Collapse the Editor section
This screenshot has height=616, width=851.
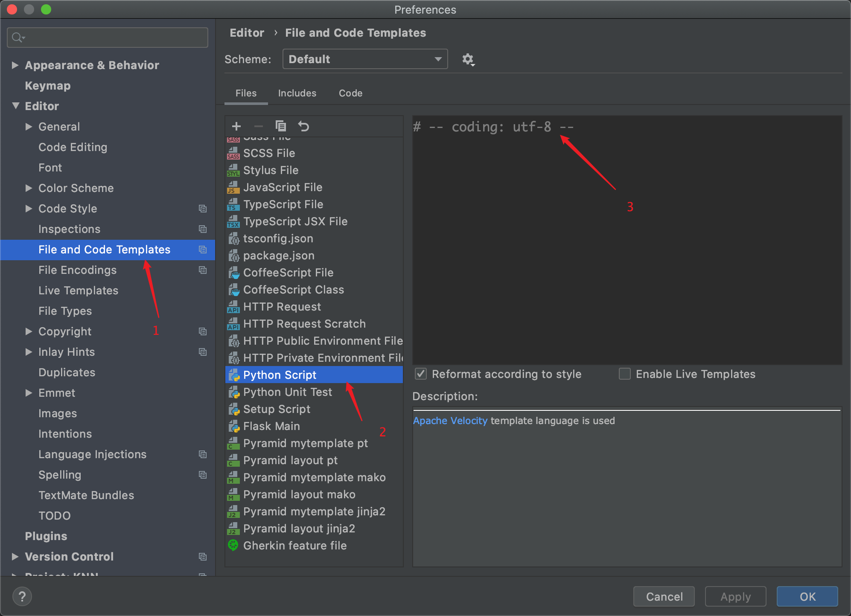pos(16,106)
